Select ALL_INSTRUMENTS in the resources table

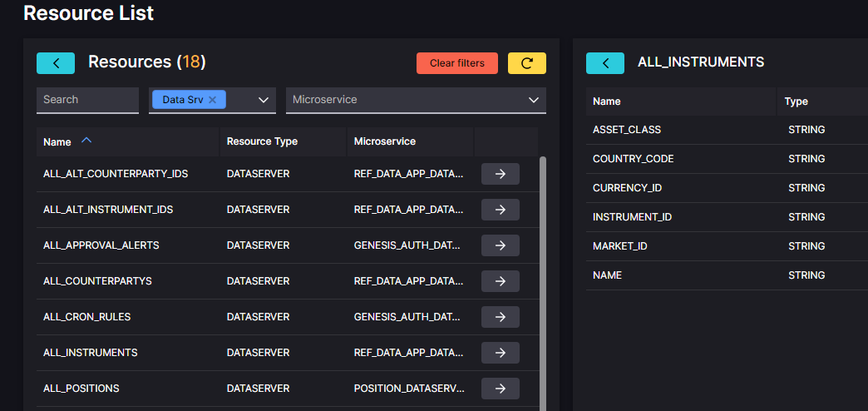click(91, 353)
